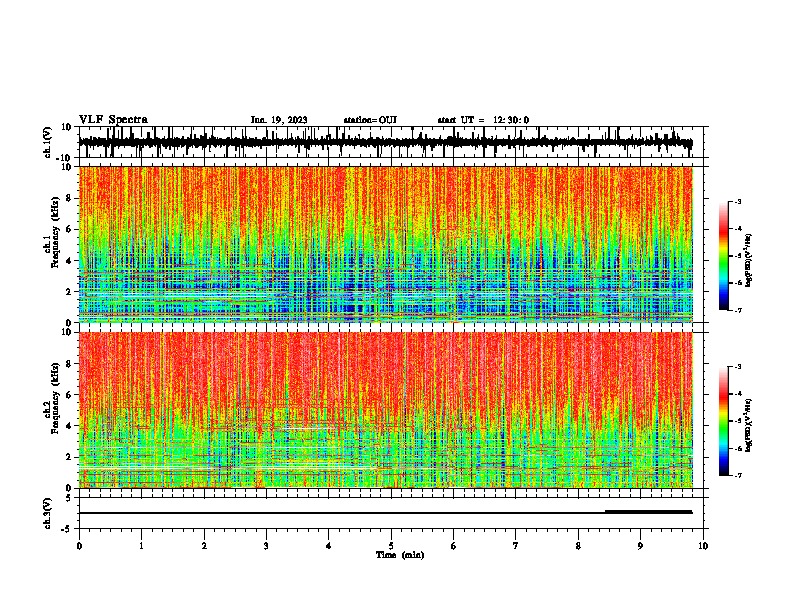Click the "ch.3(V)" axis label
Image resolution: width=792 pixels, height=612 pixels.
[47, 513]
